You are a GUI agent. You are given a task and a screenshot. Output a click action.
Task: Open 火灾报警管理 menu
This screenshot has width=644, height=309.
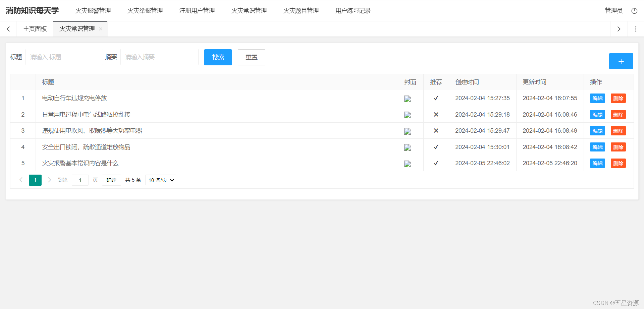click(93, 11)
